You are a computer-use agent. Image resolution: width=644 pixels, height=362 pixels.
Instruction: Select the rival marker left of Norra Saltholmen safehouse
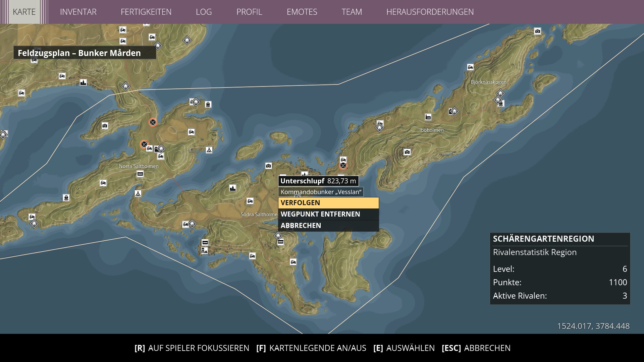tap(144, 144)
